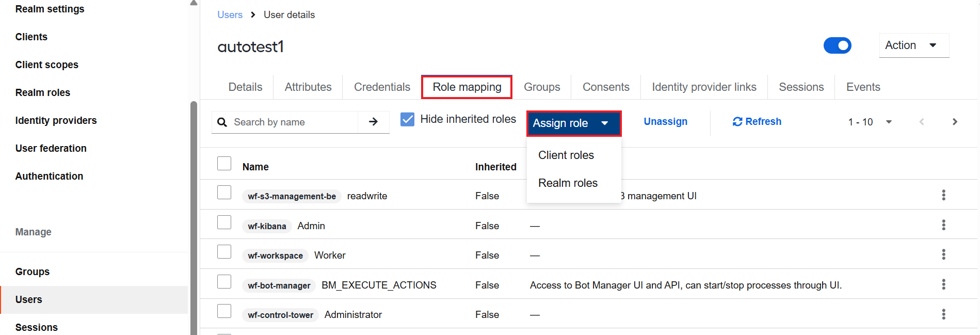Open Identity providers in sidebar
The height and width of the screenshot is (335, 980).
tap(56, 120)
